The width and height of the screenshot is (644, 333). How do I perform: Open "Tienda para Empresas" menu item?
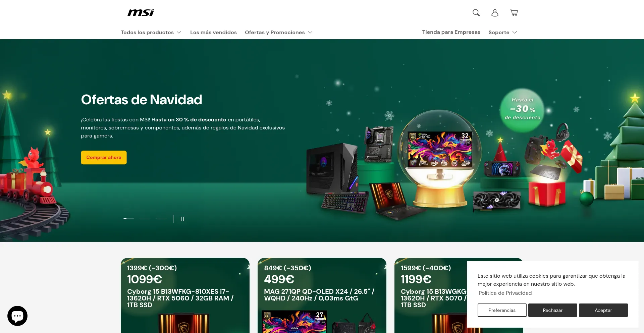coord(451,32)
